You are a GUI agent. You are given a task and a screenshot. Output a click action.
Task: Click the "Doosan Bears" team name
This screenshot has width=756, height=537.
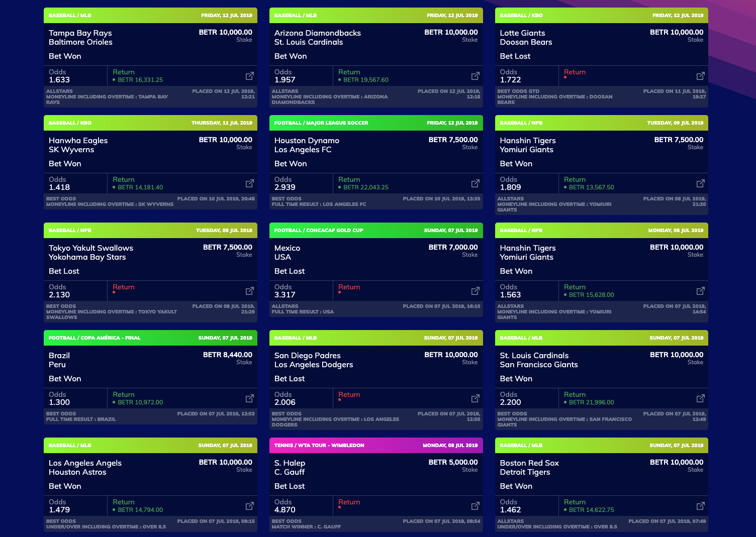point(526,42)
